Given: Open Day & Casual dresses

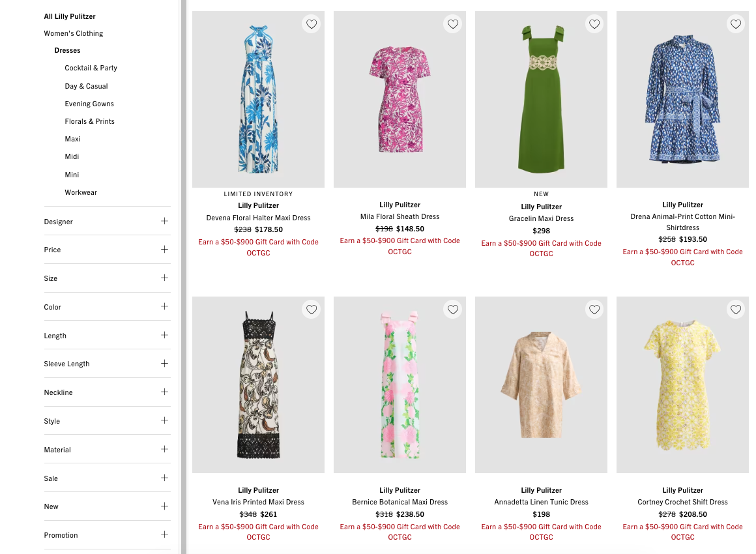Looking at the screenshot, I should click(86, 86).
